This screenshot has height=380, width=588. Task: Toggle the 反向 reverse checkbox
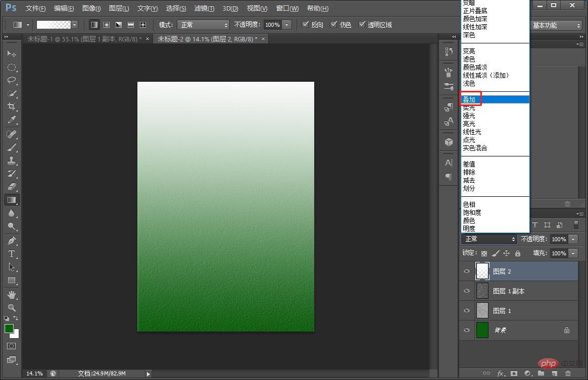click(x=306, y=25)
